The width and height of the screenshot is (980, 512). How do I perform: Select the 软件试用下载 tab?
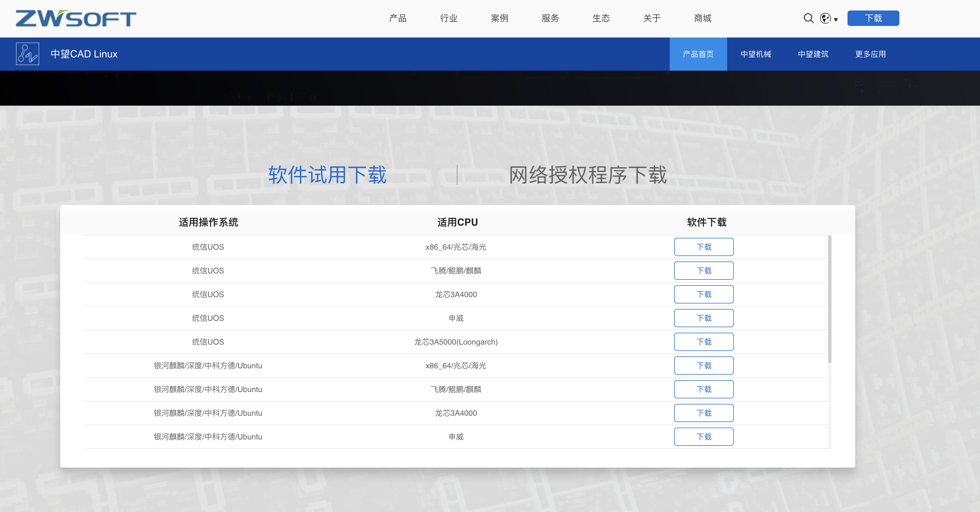pyautogui.click(x=327, y=175)
